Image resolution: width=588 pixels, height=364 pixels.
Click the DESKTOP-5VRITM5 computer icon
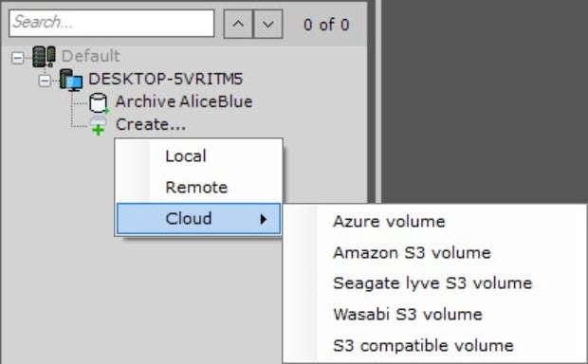point(71,80)
